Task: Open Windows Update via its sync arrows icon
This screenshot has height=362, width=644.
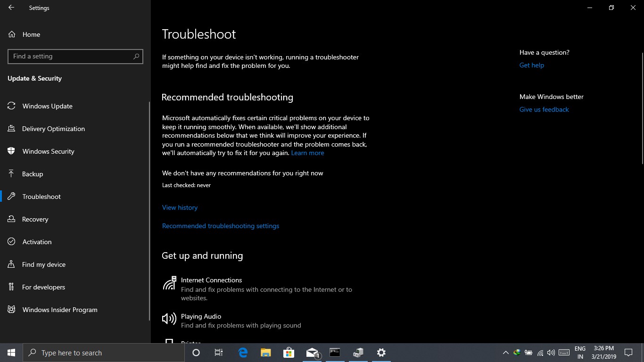Action: click(11, 106)
